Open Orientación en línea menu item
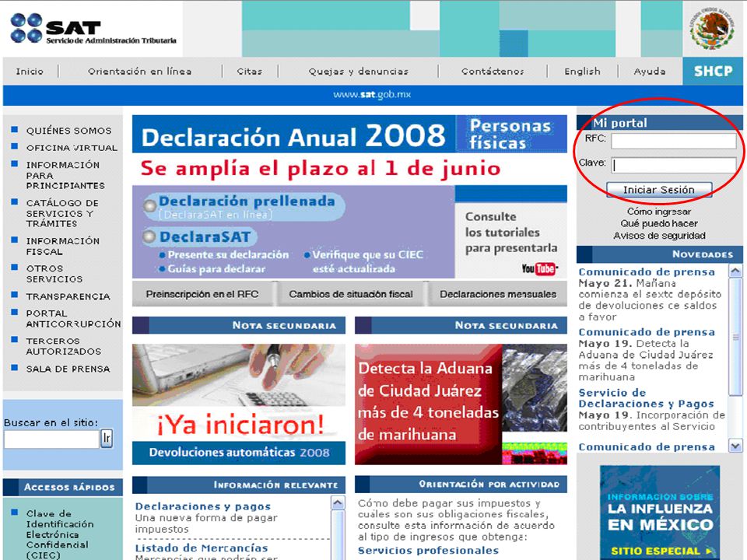 [x=139, y=72]
